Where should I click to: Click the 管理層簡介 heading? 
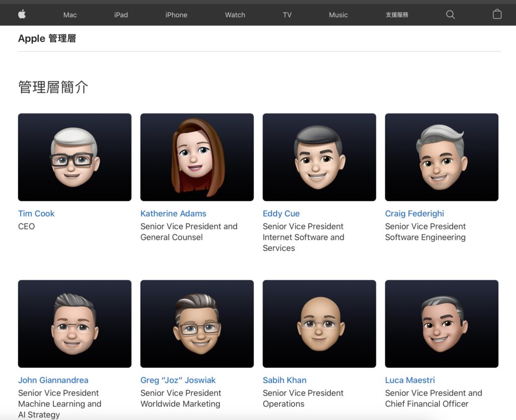[53, 87]
